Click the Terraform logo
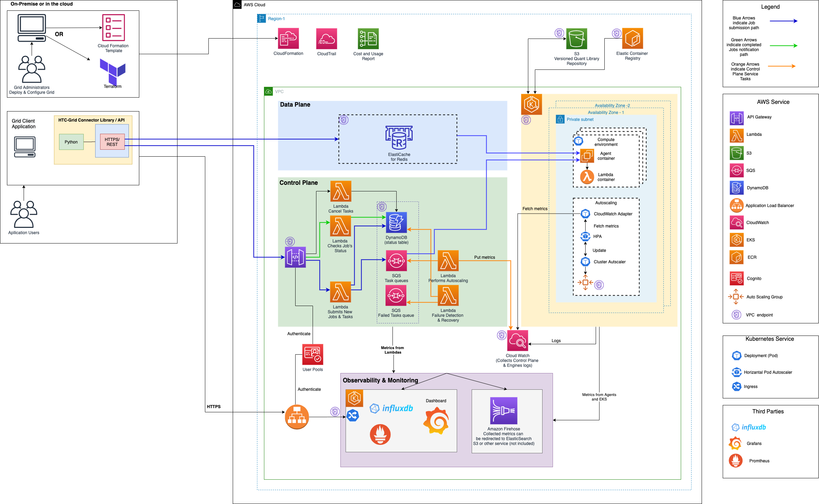 click(x=113, y=71)
